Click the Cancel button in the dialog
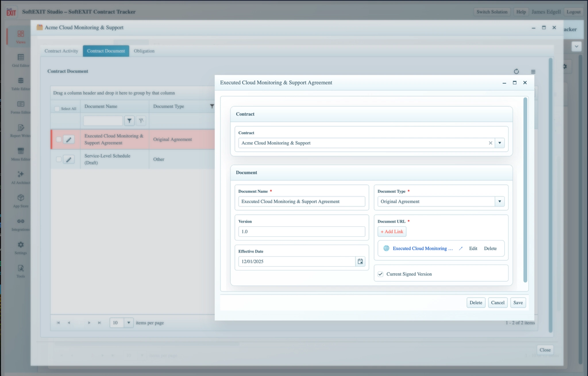The image size is (588, 376). click(x=498, y=302)
